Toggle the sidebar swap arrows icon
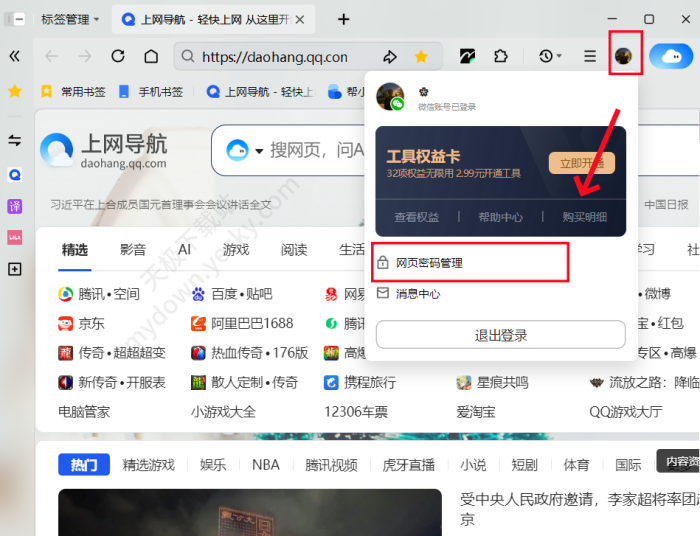Screen dimensions: 700x536 pyautogui.click(x=15, y=141)
